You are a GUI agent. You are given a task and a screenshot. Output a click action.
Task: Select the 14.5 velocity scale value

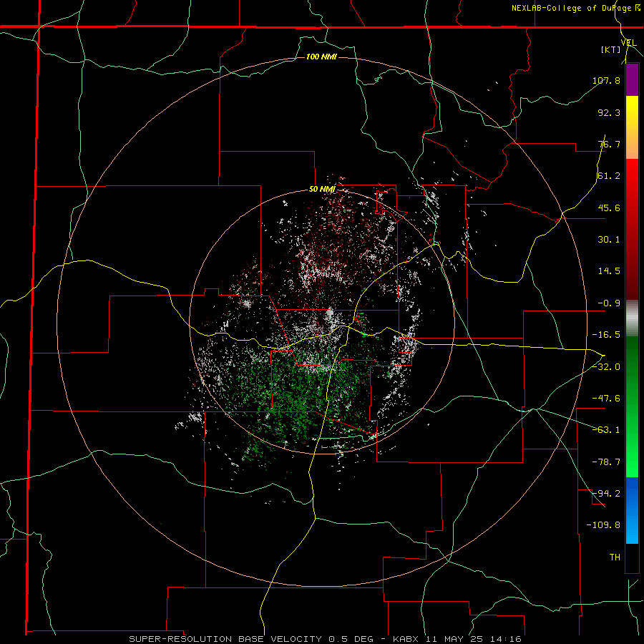pos(609,271)
